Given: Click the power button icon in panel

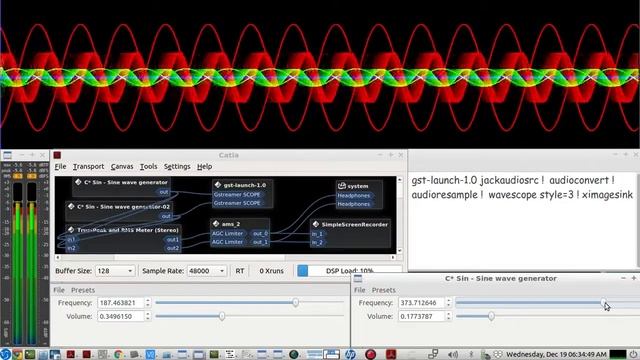Looking at the screenshot, I should pyautogui.click(x=633, y=354).
